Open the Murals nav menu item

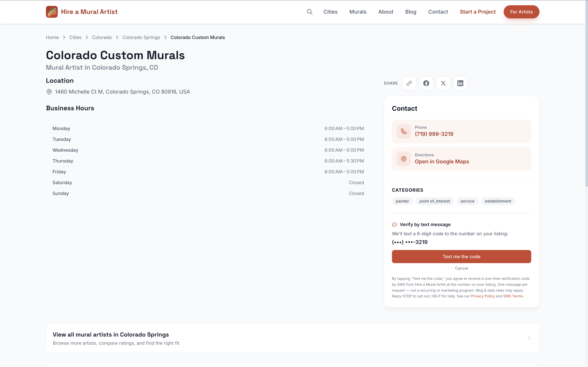point(358,12)
